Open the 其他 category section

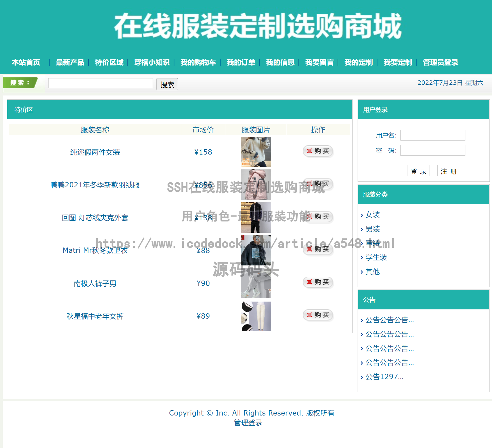(372, 272)
